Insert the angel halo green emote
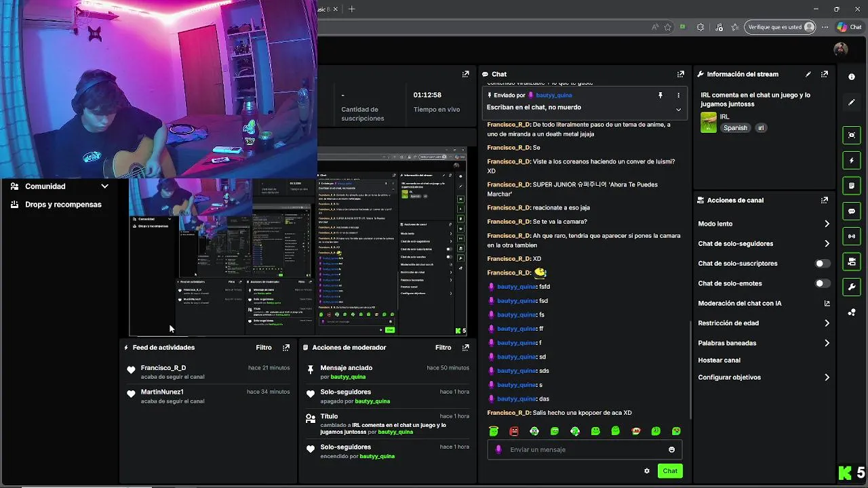Viewport: 868px width, 488px height. click(494, 431)
